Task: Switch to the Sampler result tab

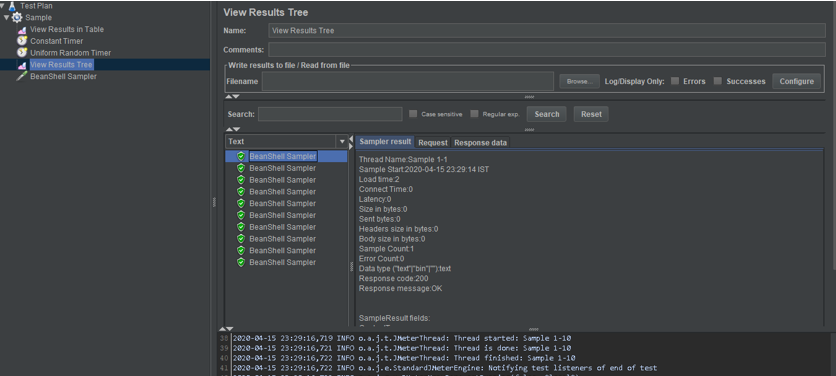Action: click(385, 142)
